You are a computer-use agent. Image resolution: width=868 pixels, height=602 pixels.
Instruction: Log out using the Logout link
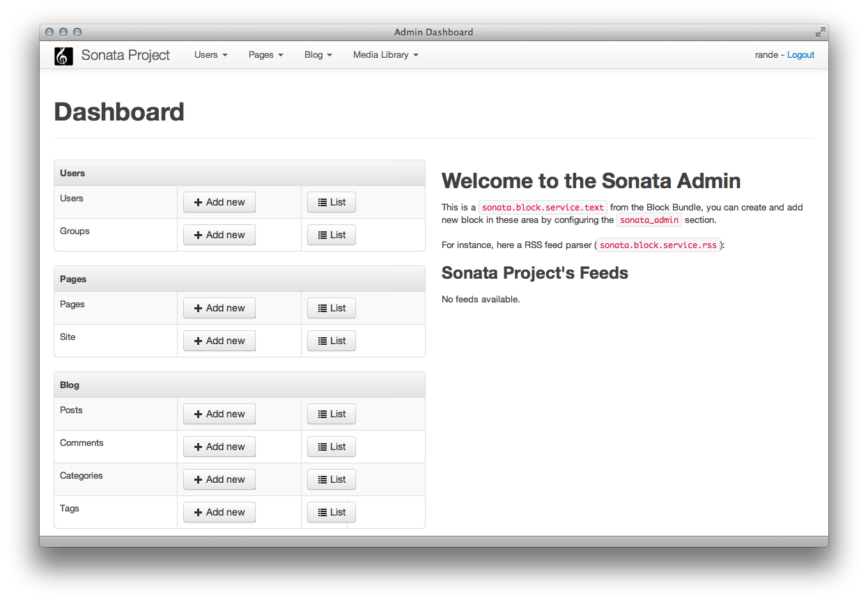800,55
